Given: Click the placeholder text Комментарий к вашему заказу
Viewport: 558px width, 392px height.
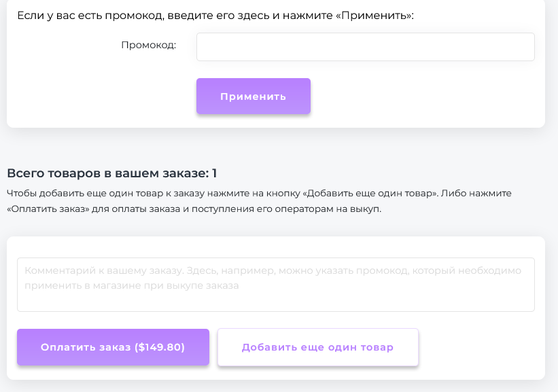Looking at the screenshot, I should pos(103,270).
